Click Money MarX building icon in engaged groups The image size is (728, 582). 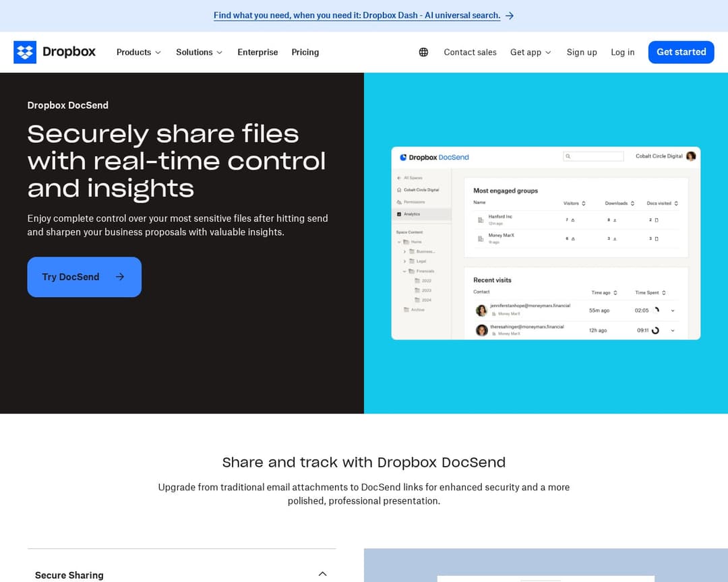pyautogui.click(x=481, y=238)
